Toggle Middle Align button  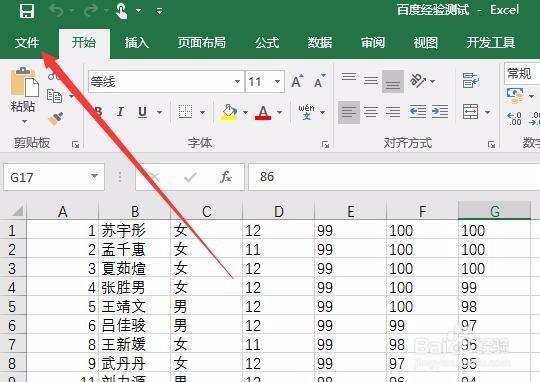point(371,81)
